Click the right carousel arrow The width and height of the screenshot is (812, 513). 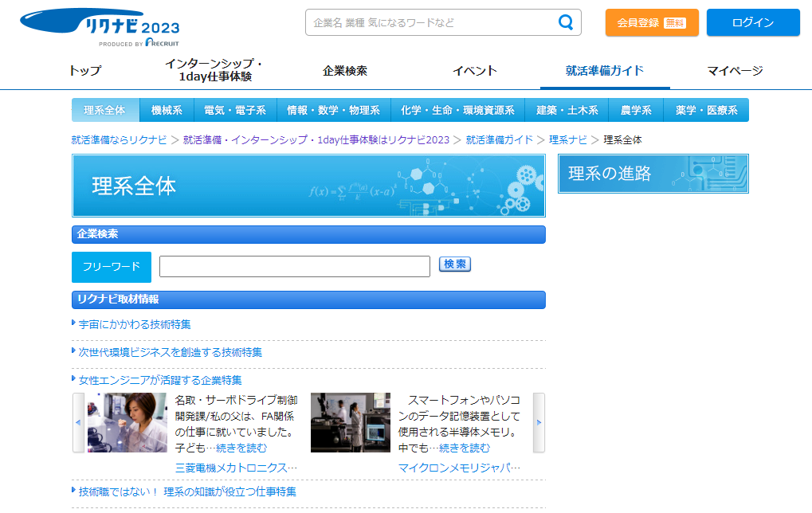[x=539, y=422]
